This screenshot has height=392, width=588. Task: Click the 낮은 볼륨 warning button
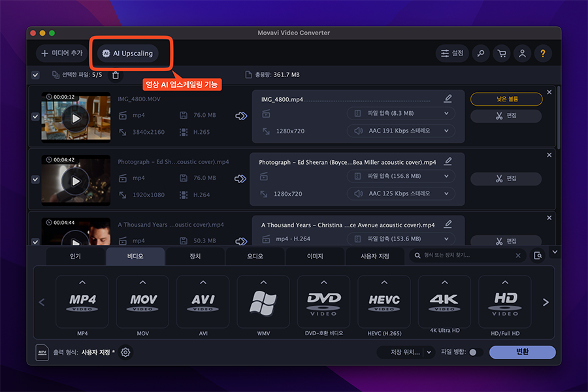point(506,99)
